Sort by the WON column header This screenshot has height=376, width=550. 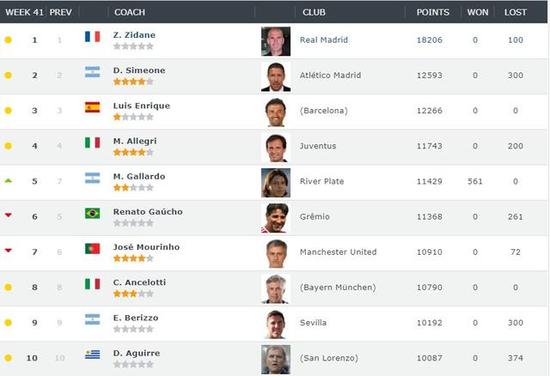(x=477, y=12)
